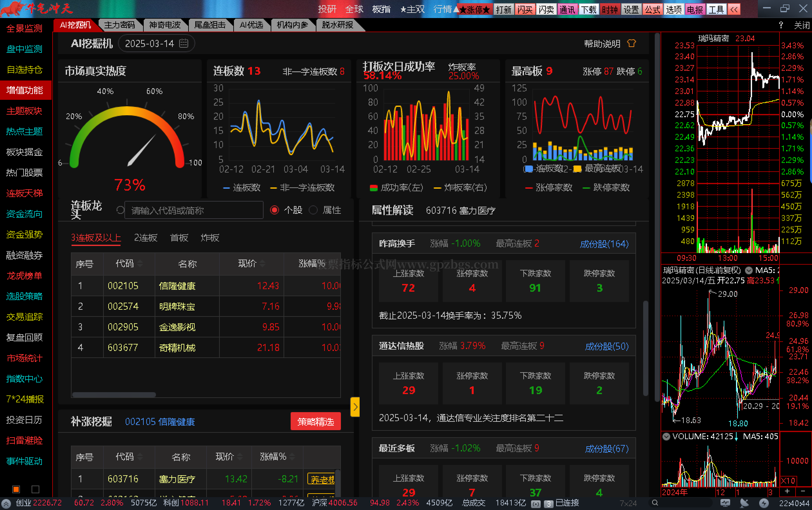Image resolution: width=812 pixels, height=510 pixels.
Task: Click the double-arrow collapse toolbar icon
Action: tap(734, 9)
